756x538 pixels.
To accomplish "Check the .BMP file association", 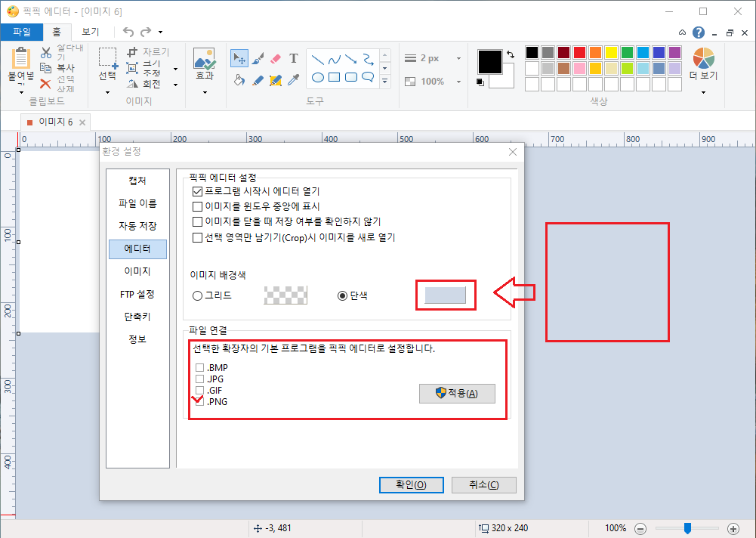I will 199,368.
